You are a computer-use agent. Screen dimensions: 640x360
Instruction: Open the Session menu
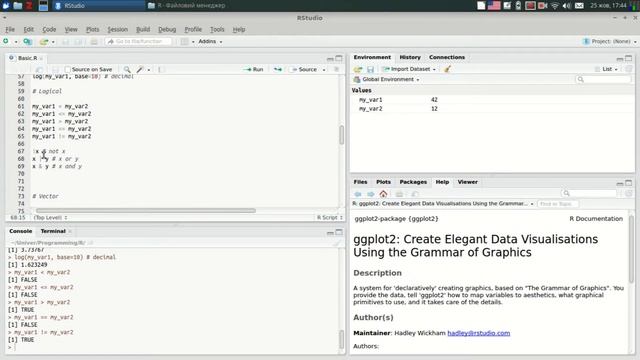coord(118,29)
